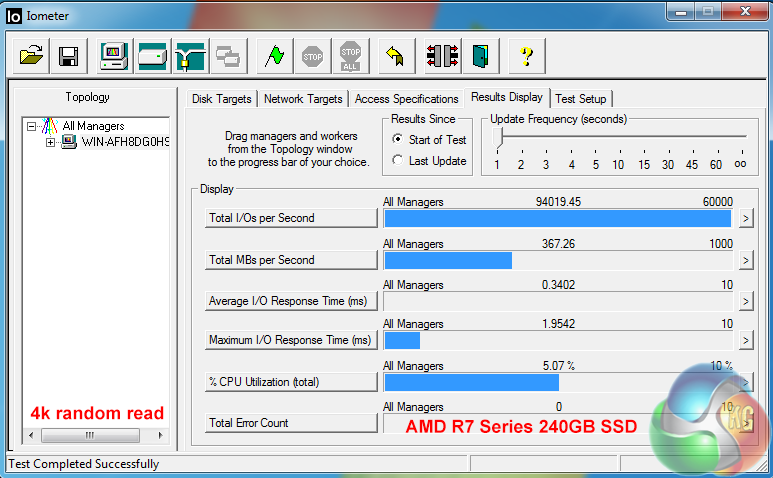773x478 pixels.
Task: Click % CPU Utilization (total) button
Action: pos(291,382)
